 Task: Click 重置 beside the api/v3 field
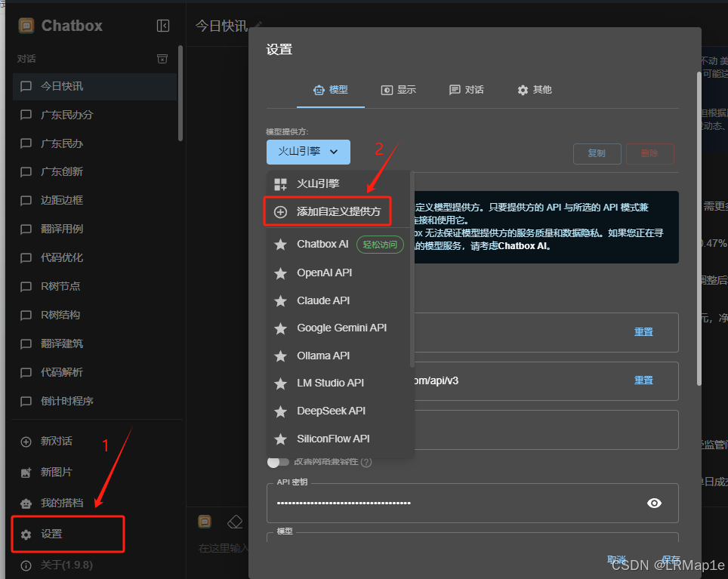pos(643,380)
